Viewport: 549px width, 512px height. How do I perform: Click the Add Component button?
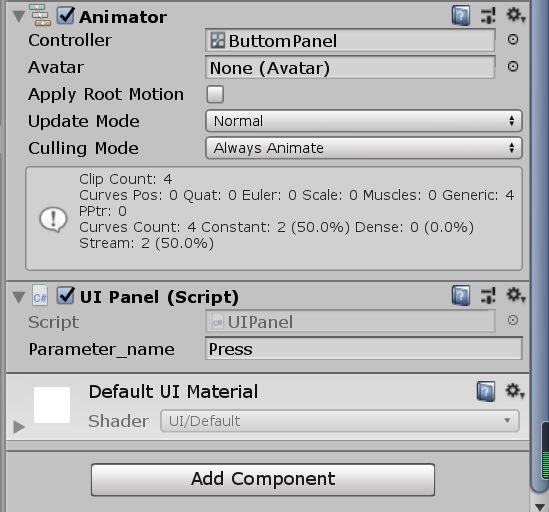coord(263,479)
